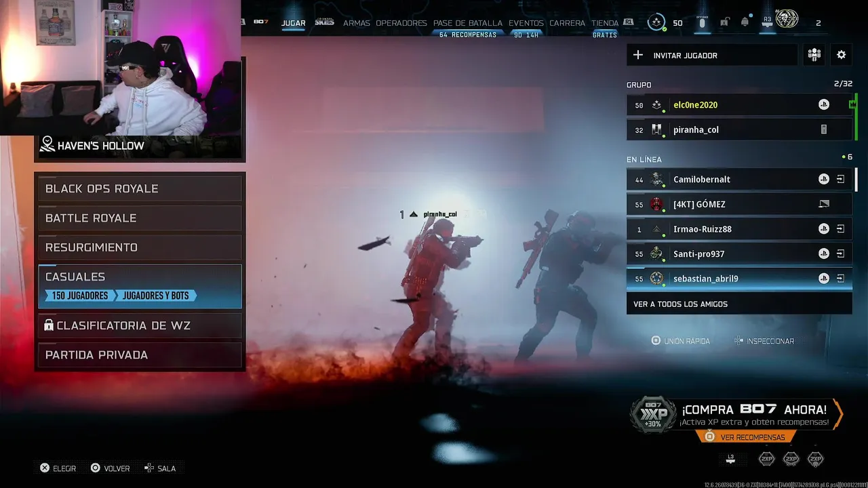This screenshot has height=488, width=868.
Task: Click PlayStation icon on sebastian_abril9 row
Action: (x=823, y=279)
